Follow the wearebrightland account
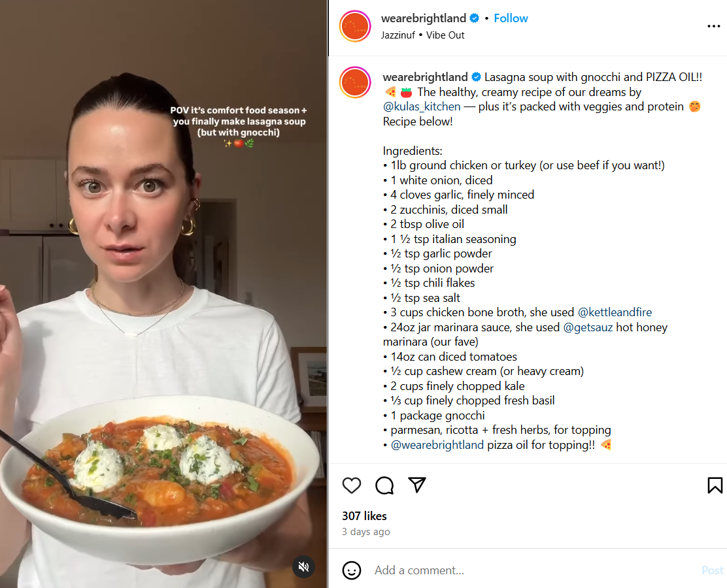Screen dimensions: 727x588 pyautogui.click(x=511, y=18)
